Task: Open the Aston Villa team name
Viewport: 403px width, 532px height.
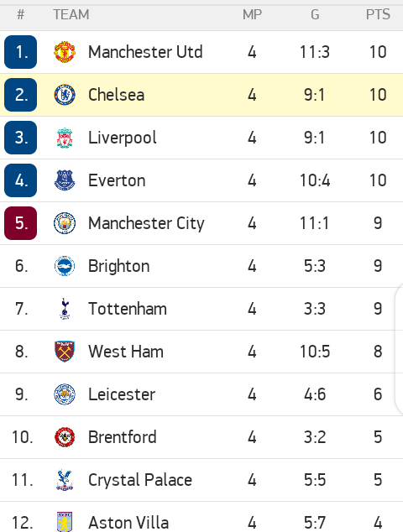Action: tap(128, 523)
